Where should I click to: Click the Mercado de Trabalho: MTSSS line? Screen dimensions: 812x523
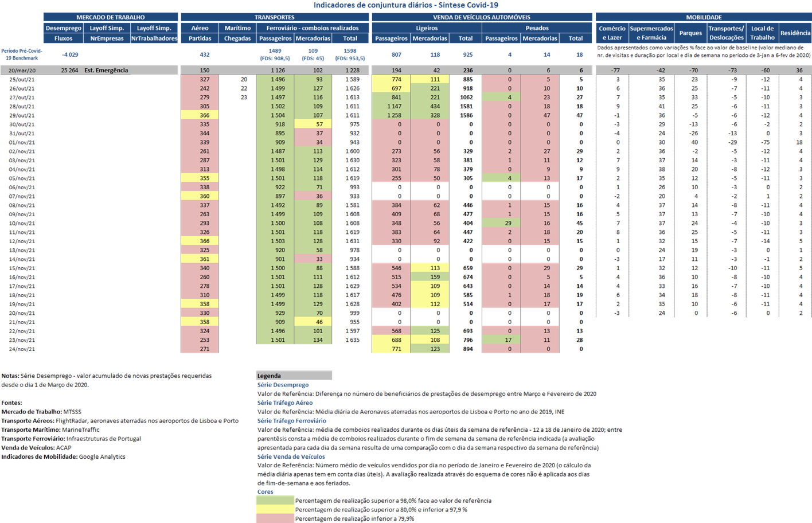pos(41,412)
